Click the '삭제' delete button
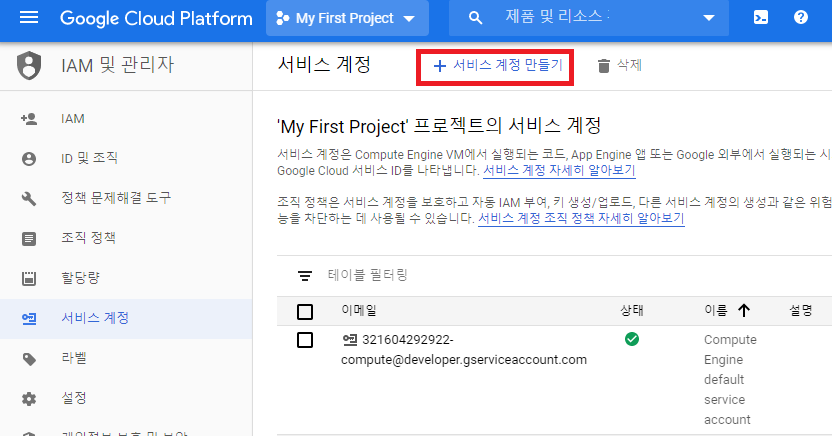 pyautogui.click(x=619, y=66)
